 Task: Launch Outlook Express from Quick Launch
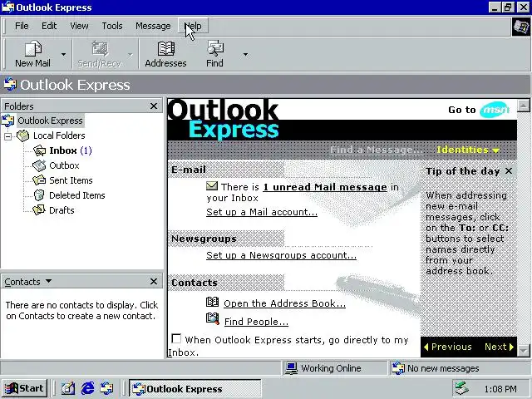pos(107,388)
